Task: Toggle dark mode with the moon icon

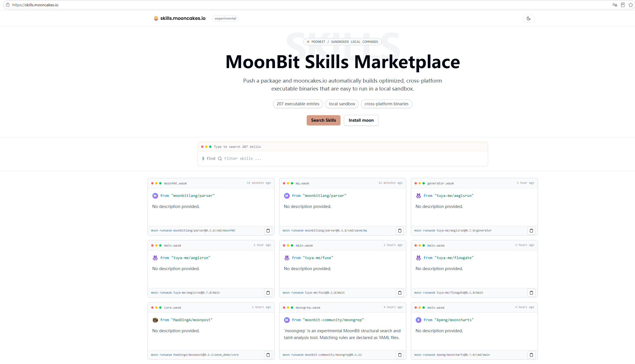Action: 528,18
